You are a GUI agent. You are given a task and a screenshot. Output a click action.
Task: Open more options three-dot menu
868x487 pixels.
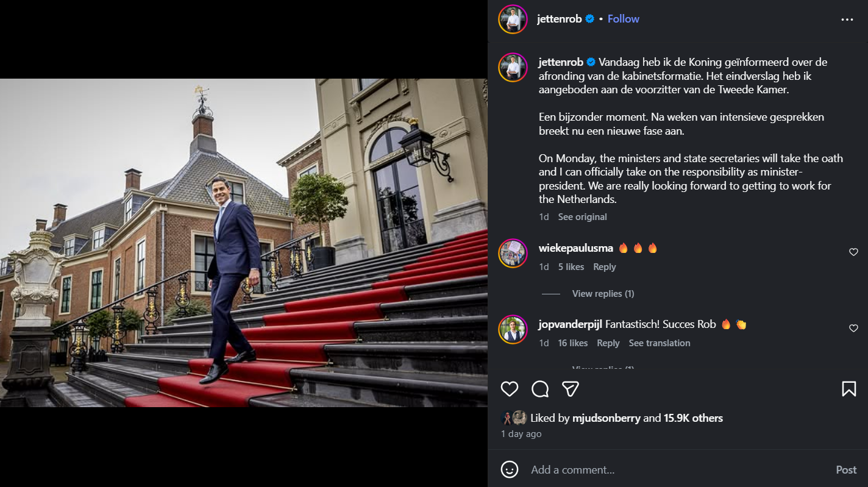(x=847, y=20)
